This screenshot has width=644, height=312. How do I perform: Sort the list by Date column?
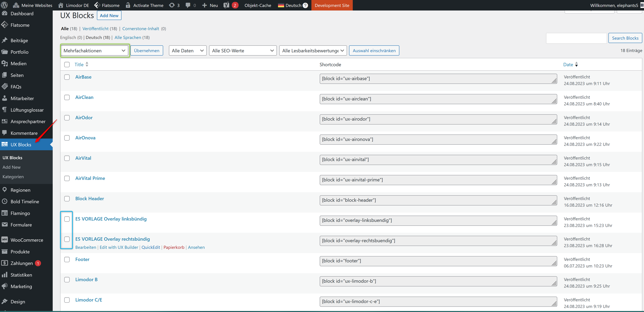click(570, 65)
